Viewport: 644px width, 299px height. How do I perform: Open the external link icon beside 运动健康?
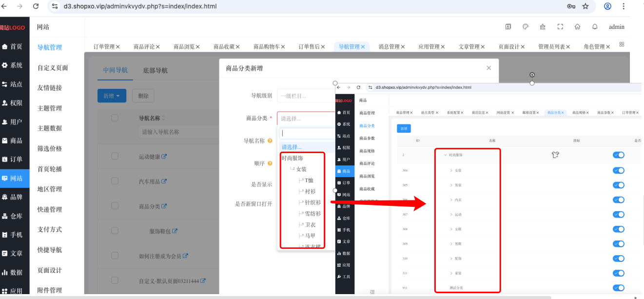pos(164,157)
